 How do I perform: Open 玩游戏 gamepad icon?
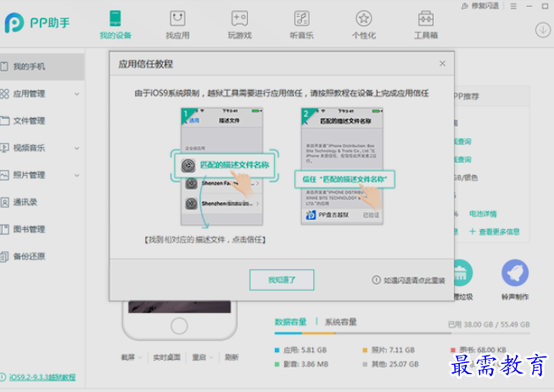pyautogui.click(x=239, y=19)
